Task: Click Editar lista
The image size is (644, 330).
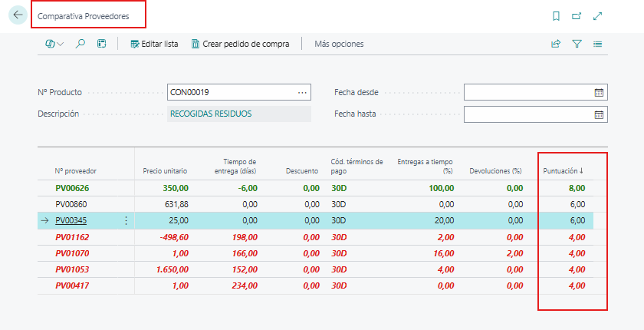Action: click(x=154, y=44)
